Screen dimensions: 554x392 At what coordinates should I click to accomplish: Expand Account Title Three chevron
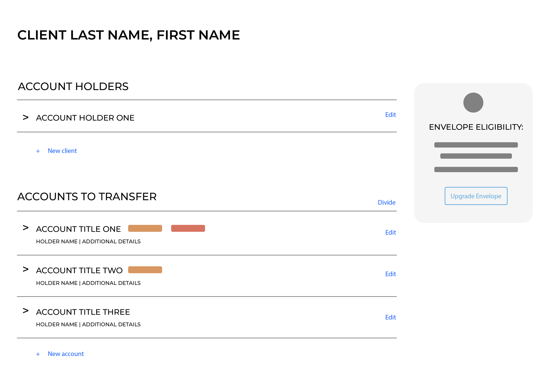click(x=25, y=311)
